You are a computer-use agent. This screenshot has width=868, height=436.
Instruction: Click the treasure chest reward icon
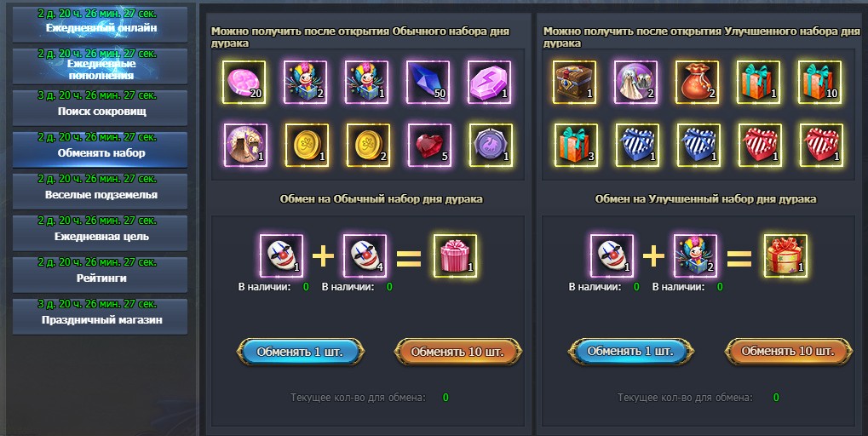[575, 83]
